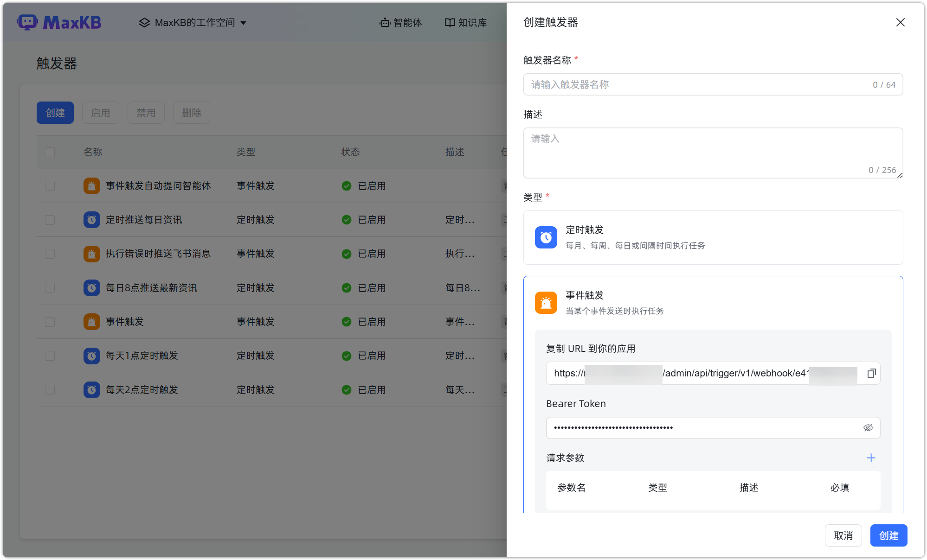Switch to the 智能体 navigation item
This screenshot has height=560, width=927.
point(400,22)
